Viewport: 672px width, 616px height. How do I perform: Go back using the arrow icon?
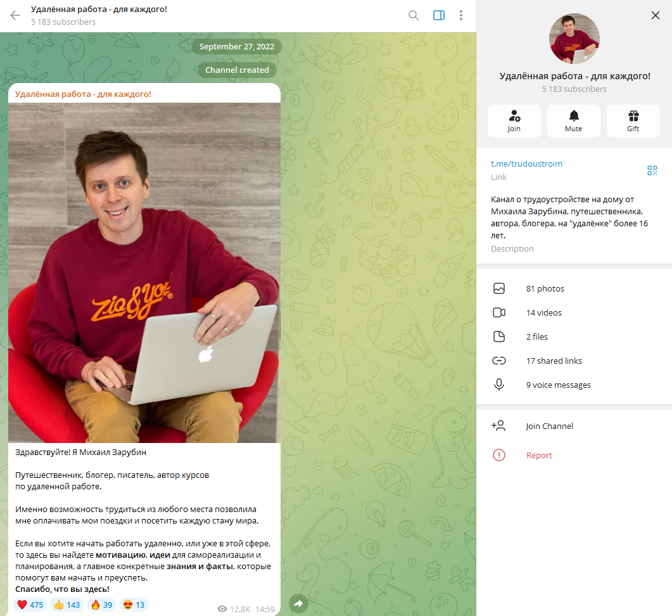(x=15, y=15)
